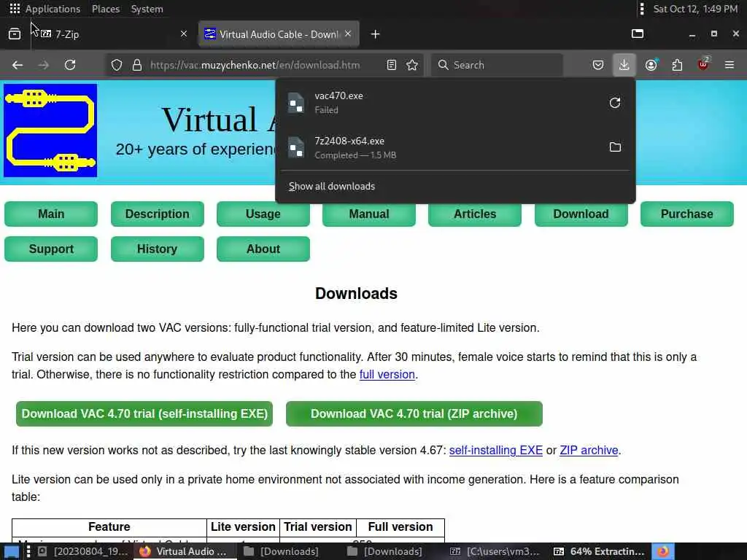Switch to 64% Extracting taskbar window
The width and height of the screenshot is (747, 560).
tap(599, 551)
